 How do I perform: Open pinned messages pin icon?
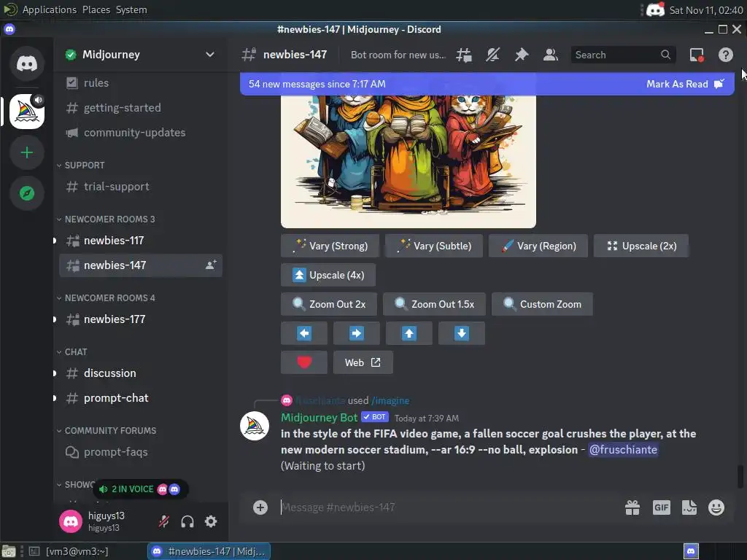click(x=522, y=55)
